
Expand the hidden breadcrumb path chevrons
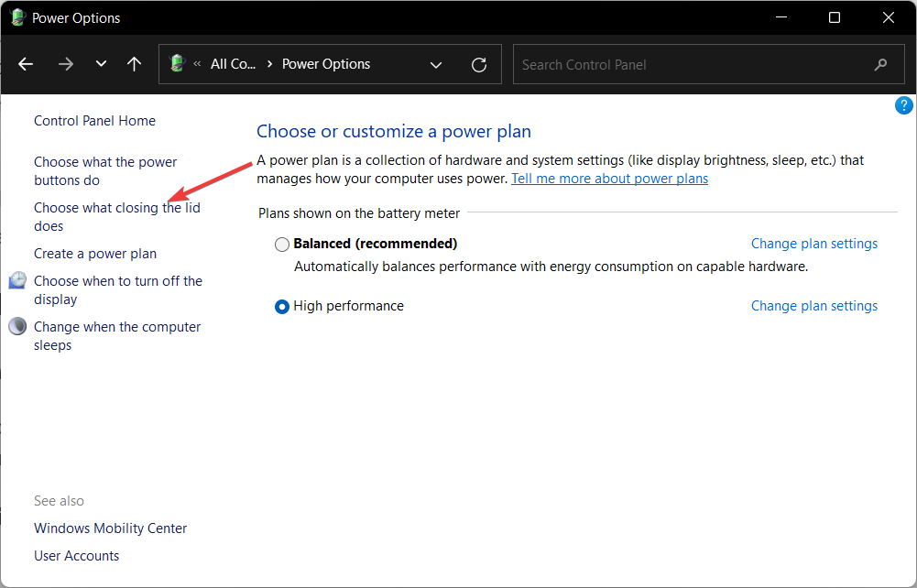[x=197, y=64]
